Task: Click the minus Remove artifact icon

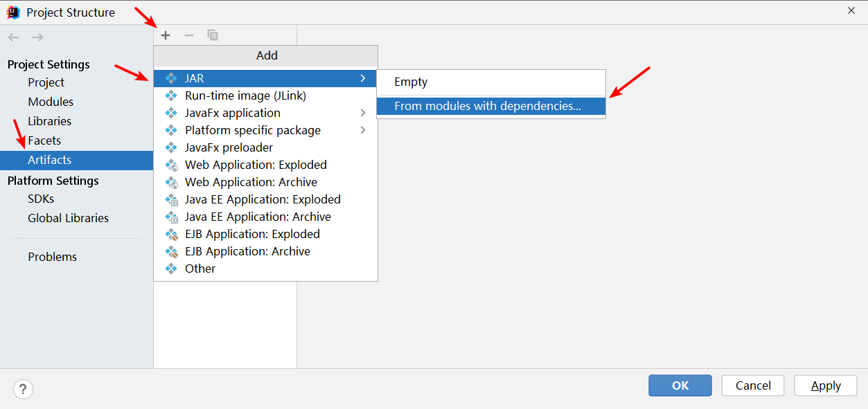Action: point(188,35)
